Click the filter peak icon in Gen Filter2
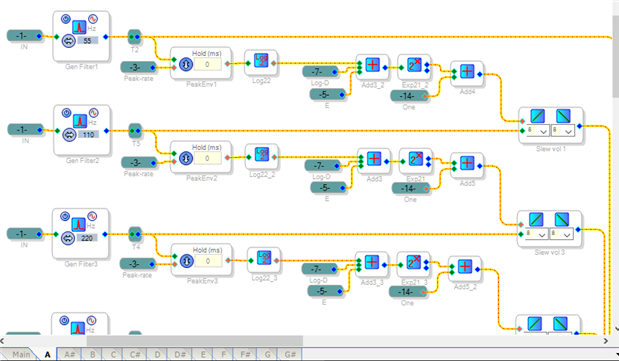The width and height of the screenshot is (619, 361). (80, 120)
